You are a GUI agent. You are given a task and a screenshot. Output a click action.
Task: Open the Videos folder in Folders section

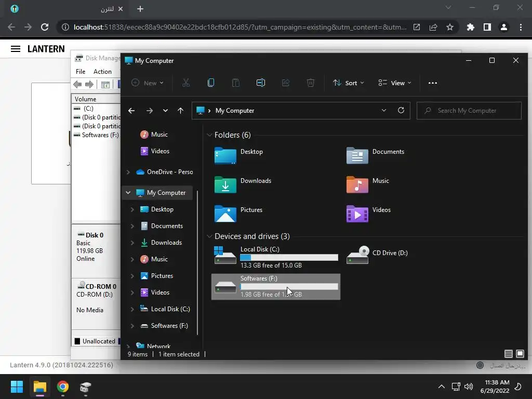coord(357,214)
